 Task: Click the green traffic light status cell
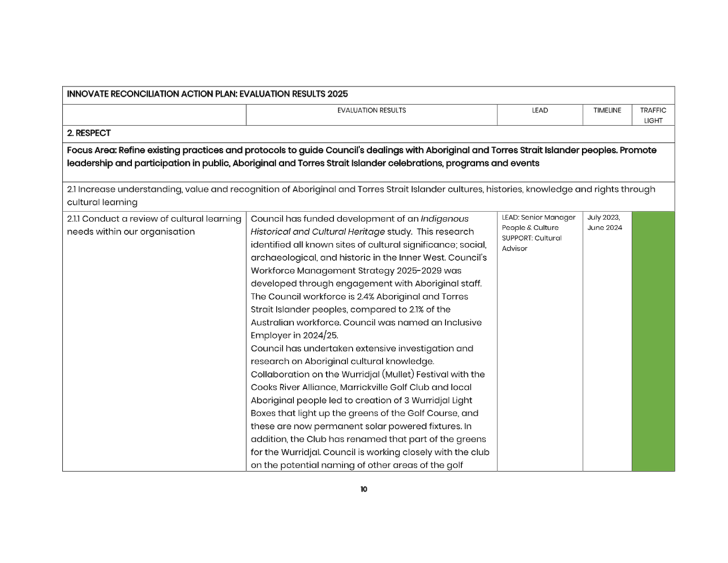click(x=653, y=340)
